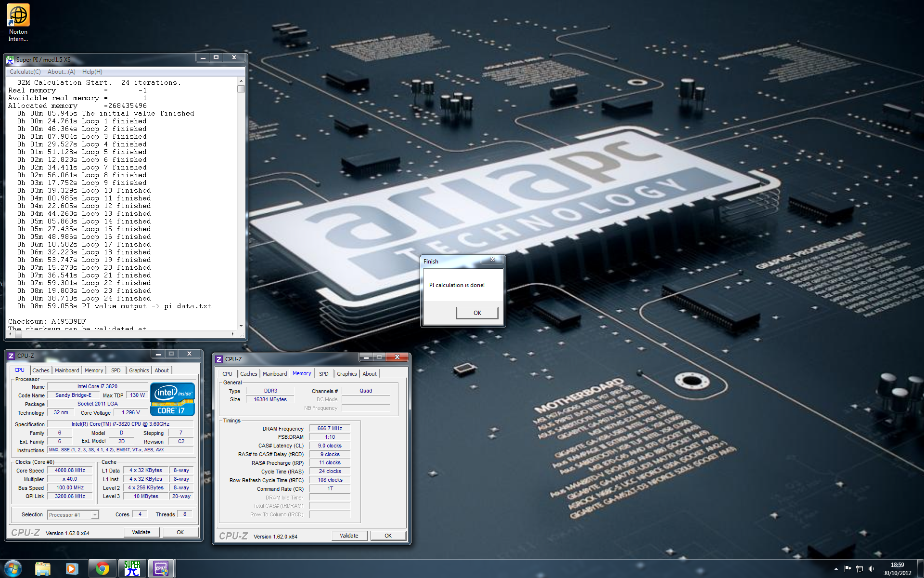Image resolution: width=924 pixels, height=578 pixels.
Task: Click Super PI horizontal scrollbar right arrow
Action: pyautogui.click(x=233, y=334)
